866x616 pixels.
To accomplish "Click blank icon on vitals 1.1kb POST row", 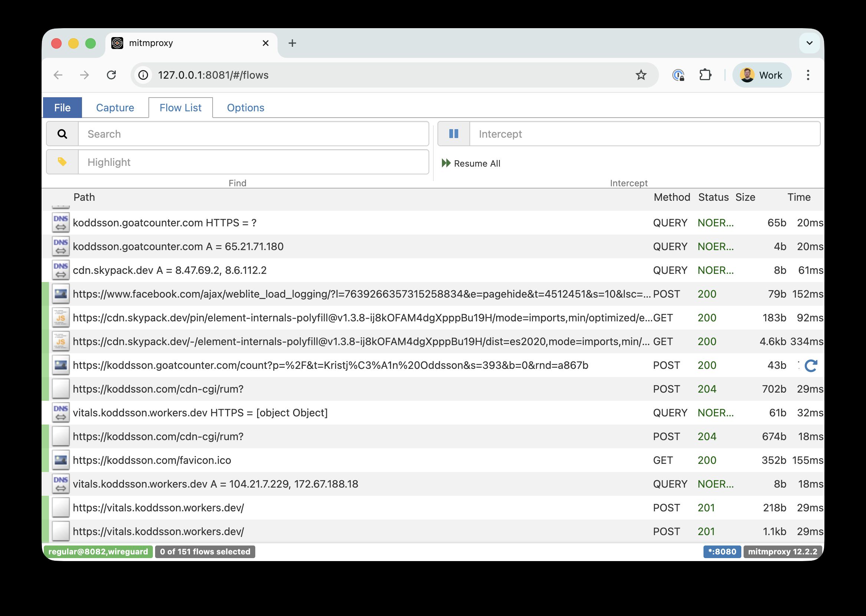I will [x=61, y=531].
